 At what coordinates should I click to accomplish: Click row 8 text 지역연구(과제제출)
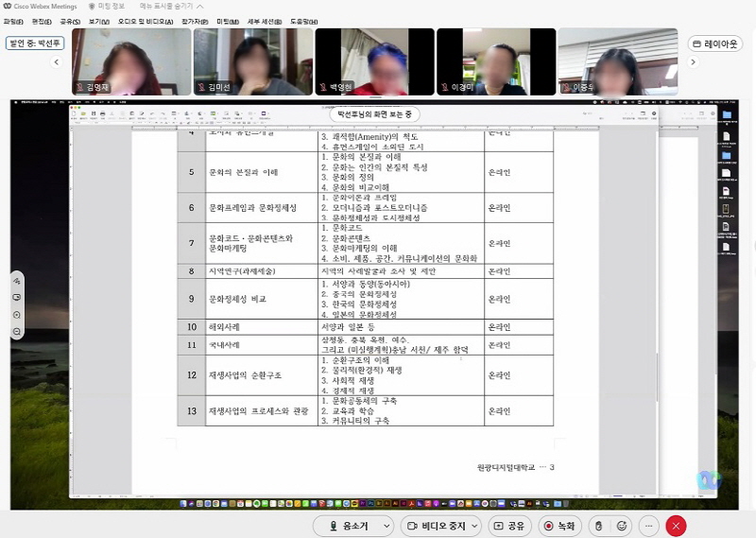tap(242, 271)
